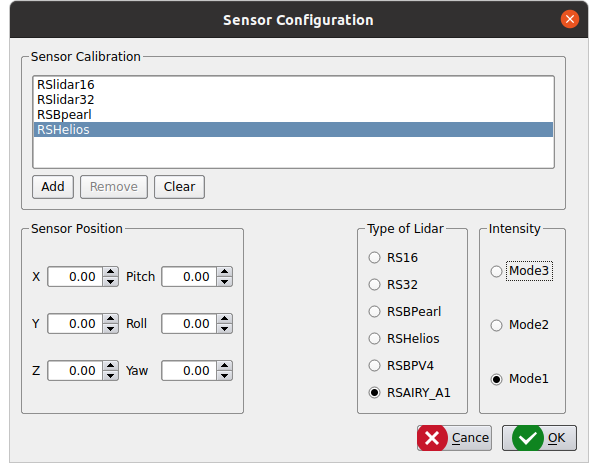This screenshot has height=472, width=598.
Task: Decrease Z value with down arrow
Action: tap(111, 376)
